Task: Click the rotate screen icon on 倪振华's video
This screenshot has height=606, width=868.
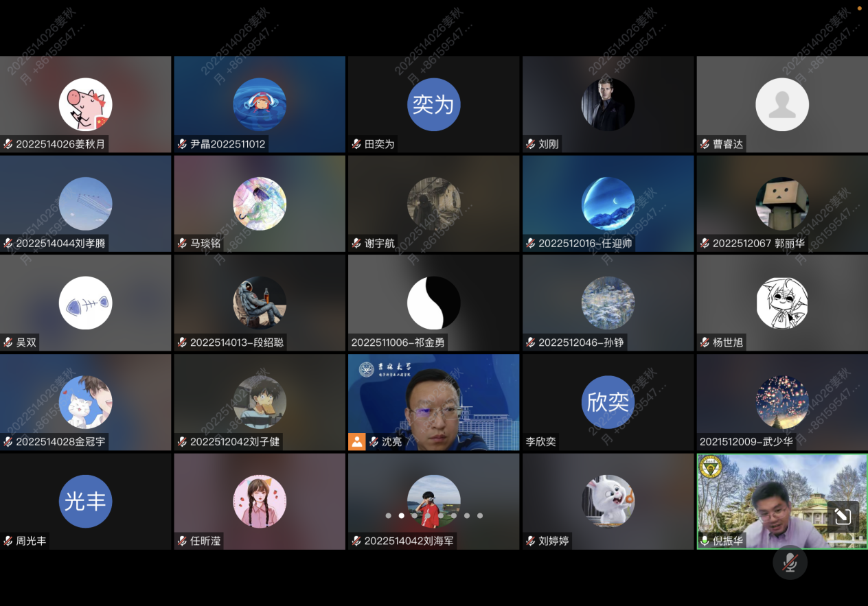Action: click(843, 516)
